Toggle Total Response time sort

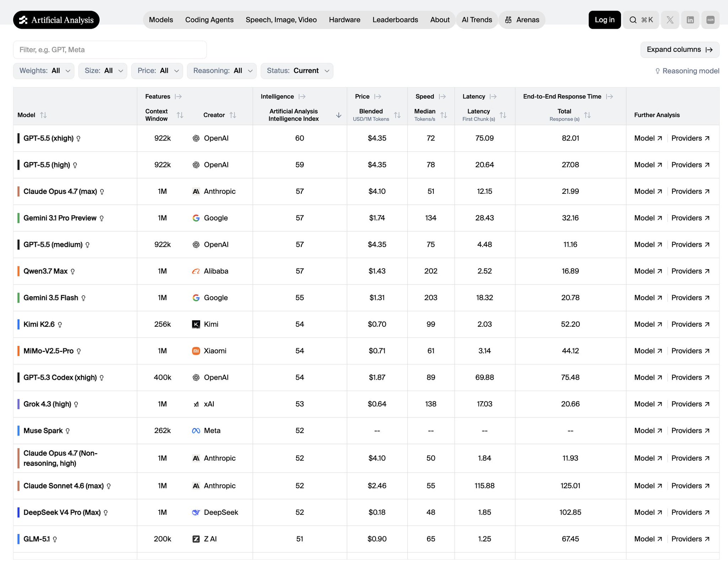[x=588, y=115]
